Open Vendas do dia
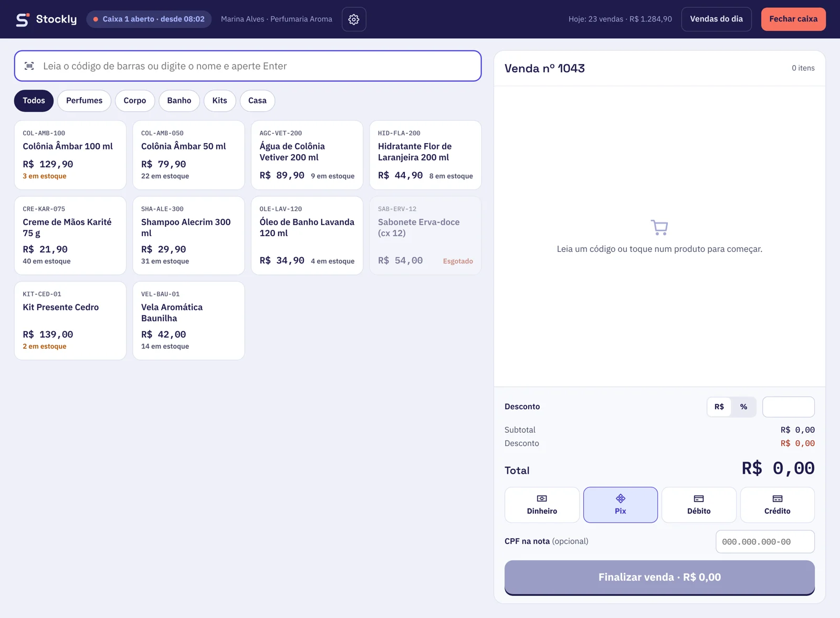840x618 pixels. pos(717,19)
